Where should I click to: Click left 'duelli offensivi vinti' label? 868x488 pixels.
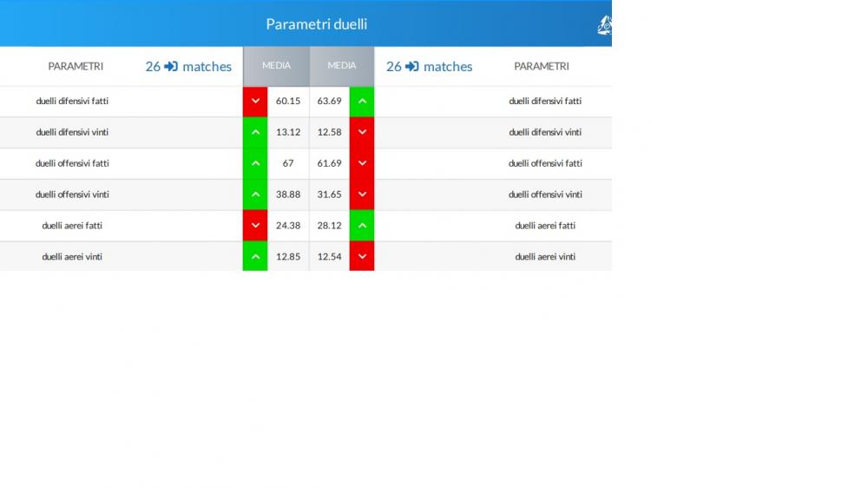[x=72, y=195]
